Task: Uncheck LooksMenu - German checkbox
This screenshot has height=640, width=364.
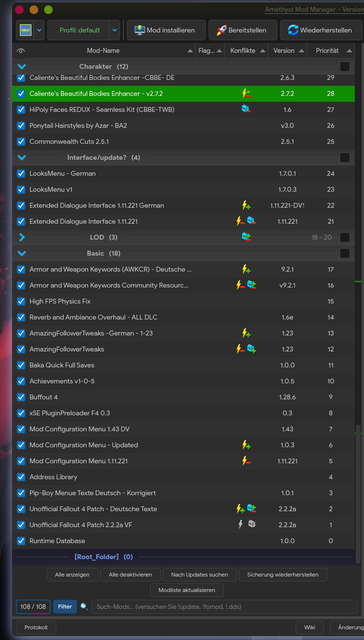Action: tap(21, 174)
